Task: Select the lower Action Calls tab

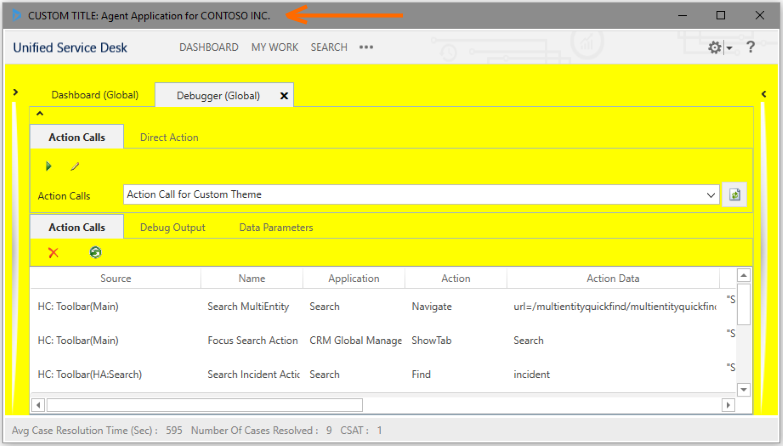Action: [77, 227]
